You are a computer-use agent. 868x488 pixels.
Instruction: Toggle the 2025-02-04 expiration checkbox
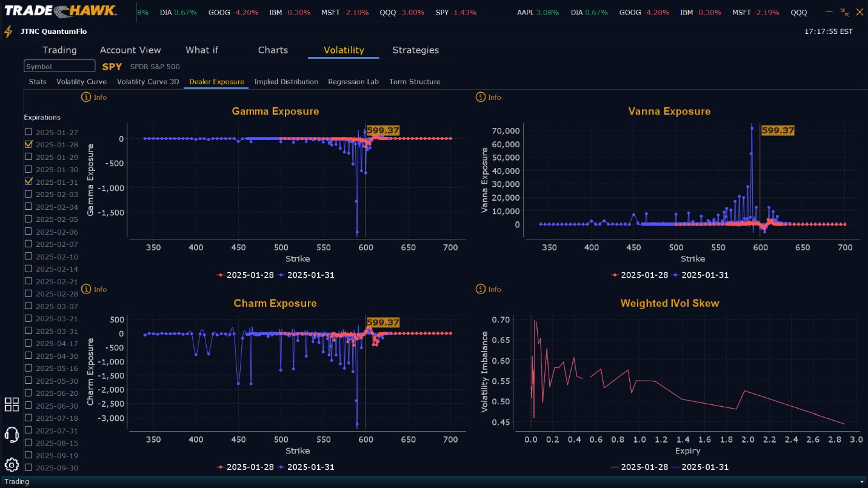(28, 207)
